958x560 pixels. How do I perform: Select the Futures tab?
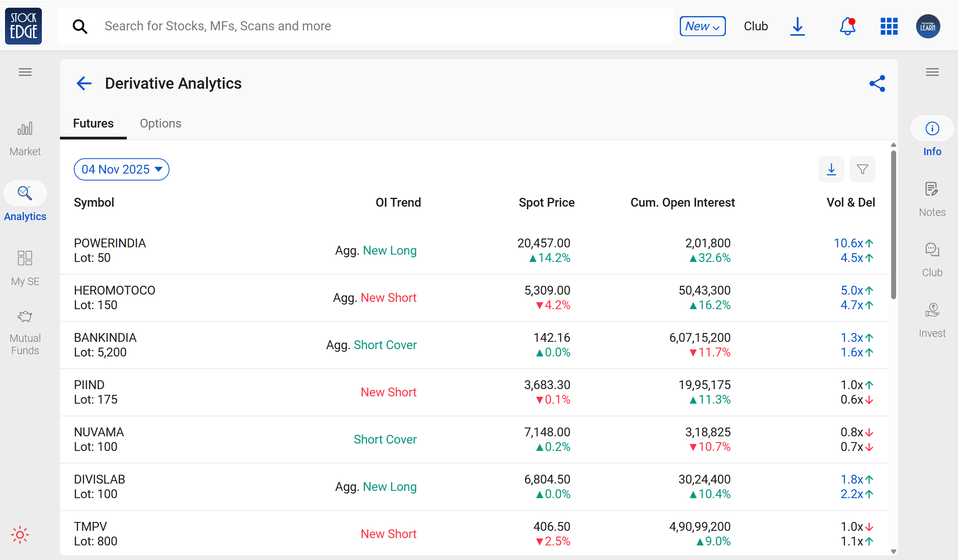(93, 124)
